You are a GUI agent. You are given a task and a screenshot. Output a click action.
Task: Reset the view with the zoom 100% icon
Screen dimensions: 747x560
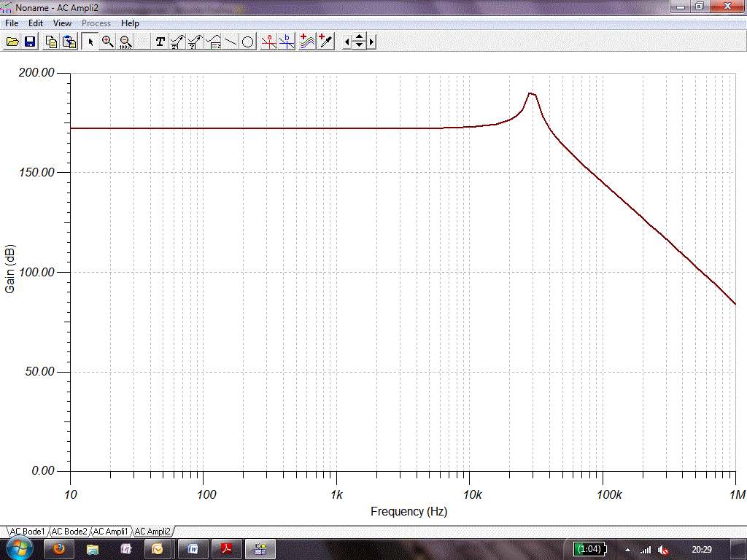point(125,42)
